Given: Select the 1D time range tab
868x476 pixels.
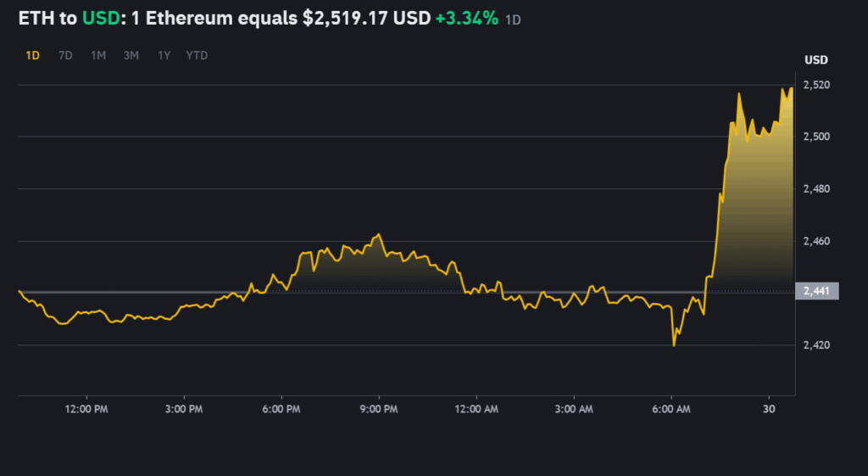Looking at the screenshot, I should click(x=33, y=56).
